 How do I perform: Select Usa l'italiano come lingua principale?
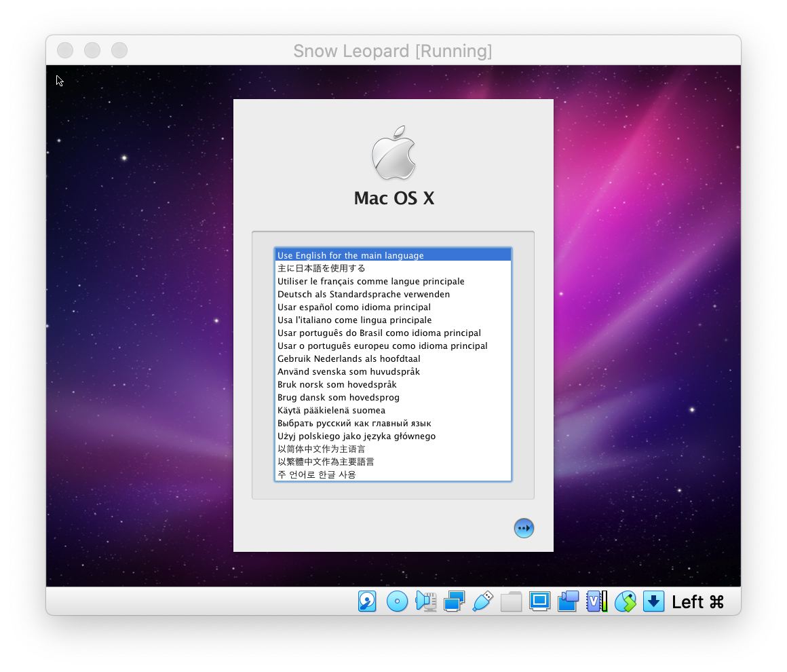pyautogui.click(x=393, y=320)
